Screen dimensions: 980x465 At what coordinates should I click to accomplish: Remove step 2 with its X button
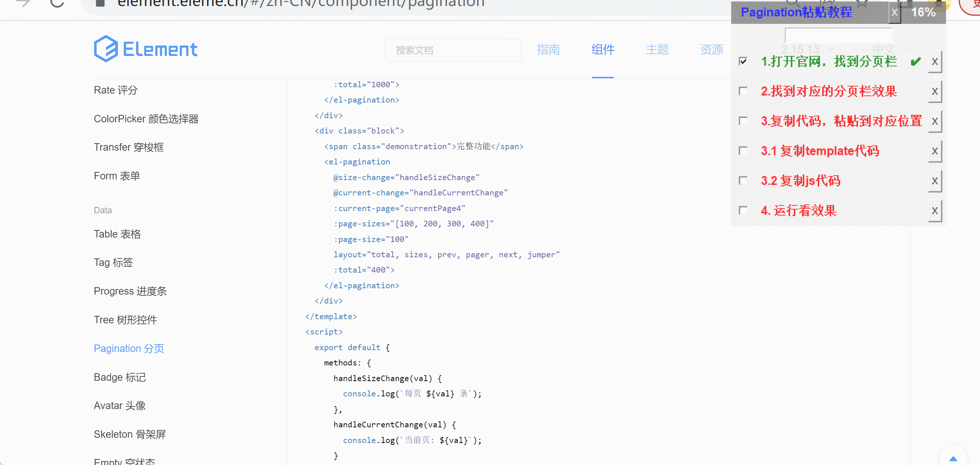pos(935,91)
